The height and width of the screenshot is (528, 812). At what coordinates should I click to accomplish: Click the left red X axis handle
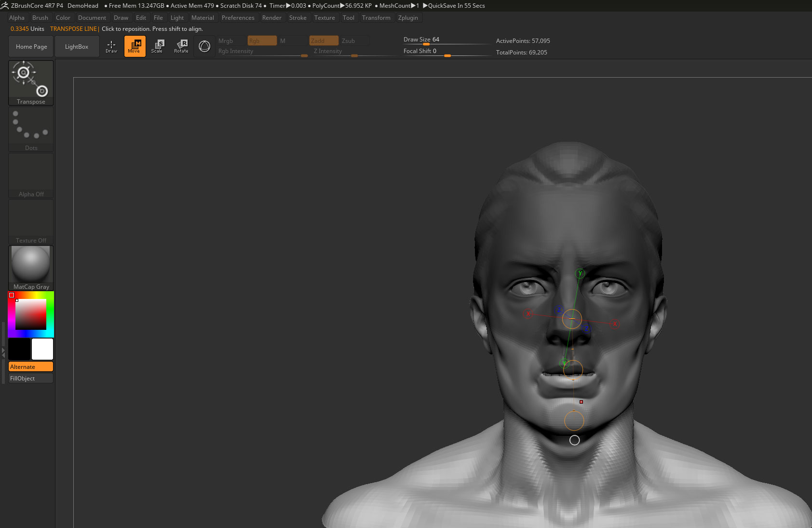click(x=528, y=314)
